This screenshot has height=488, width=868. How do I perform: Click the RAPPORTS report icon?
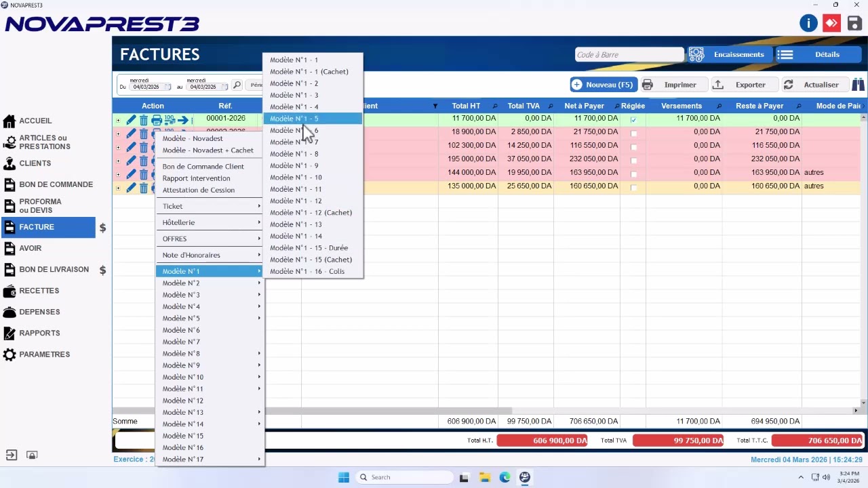pos(9,333)
